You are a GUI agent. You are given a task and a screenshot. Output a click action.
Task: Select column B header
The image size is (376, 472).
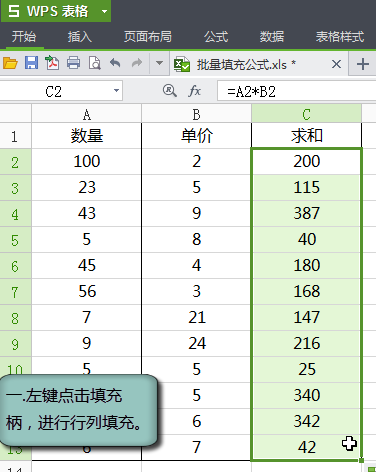pyautogui.click(x=197, y=114)
